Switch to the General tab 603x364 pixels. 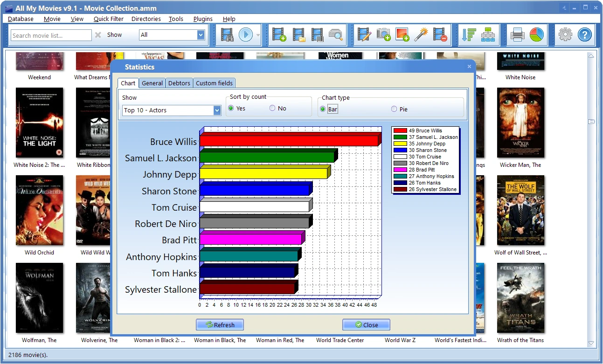point(152,83)
